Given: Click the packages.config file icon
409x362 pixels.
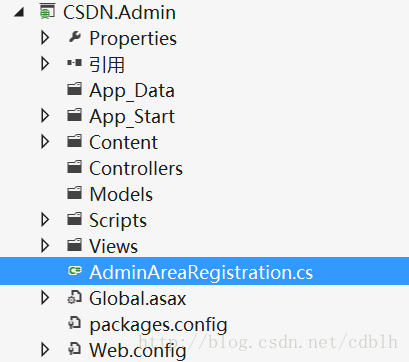Looking at the screenshot, I should coord(74,323).
